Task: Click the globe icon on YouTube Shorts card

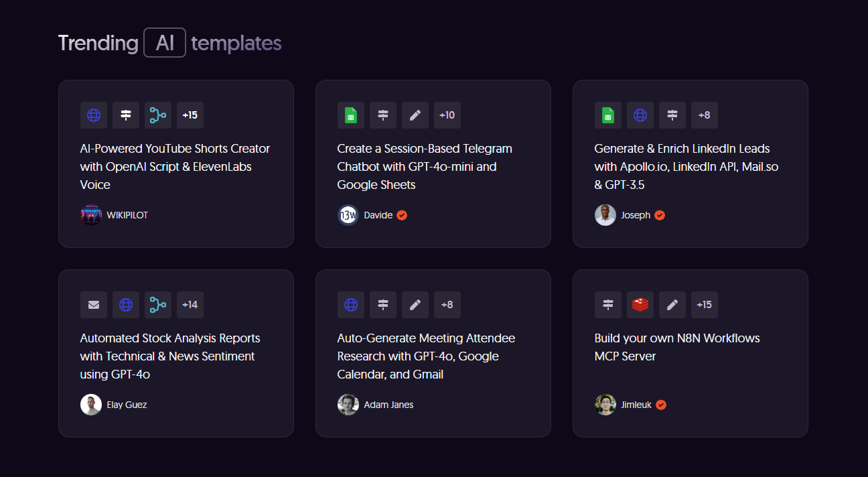Action: (94, 115)
